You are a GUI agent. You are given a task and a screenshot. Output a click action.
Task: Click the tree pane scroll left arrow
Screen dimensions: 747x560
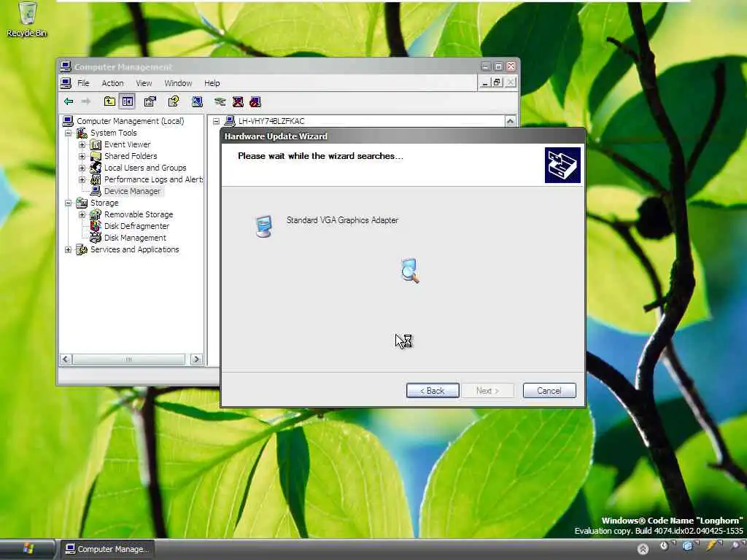[x=66, y=359]
